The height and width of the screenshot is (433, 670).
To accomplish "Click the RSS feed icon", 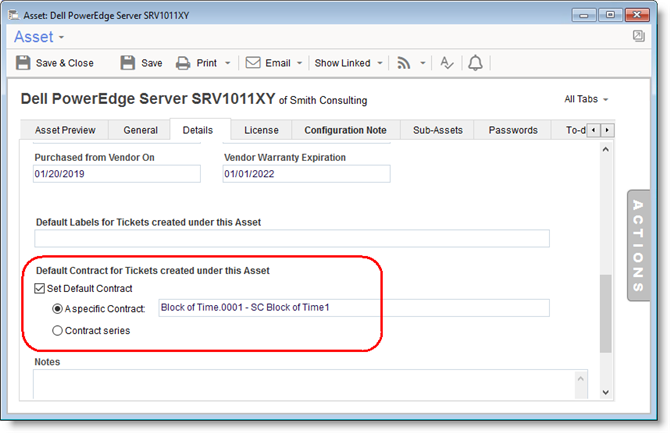I will pos(404,62).
